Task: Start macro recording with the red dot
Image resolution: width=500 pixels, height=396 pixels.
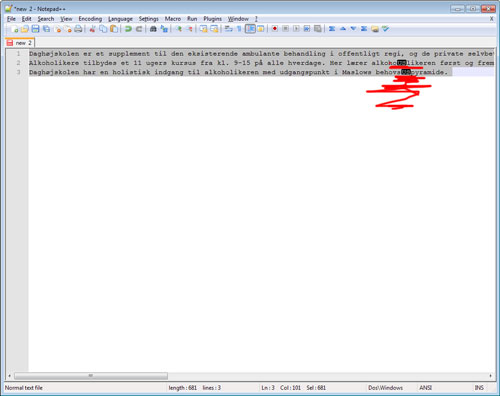Action: pyautogui.click(x=275, y=29)
